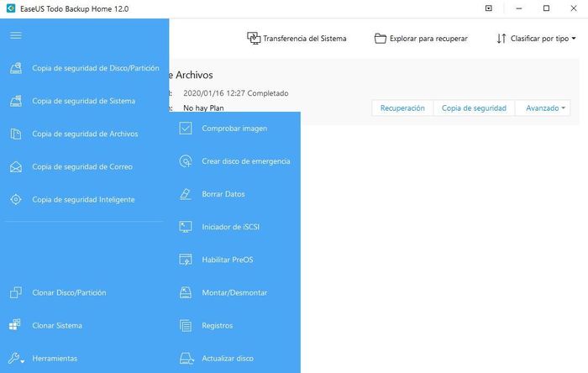Click the sort arrows icon
The width and height of the screenshot is (588, 373).
501,39
